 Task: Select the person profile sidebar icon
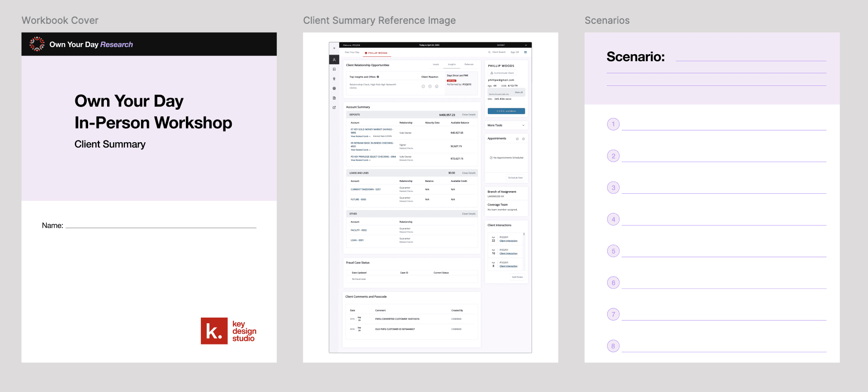click(x=334, y=59)
